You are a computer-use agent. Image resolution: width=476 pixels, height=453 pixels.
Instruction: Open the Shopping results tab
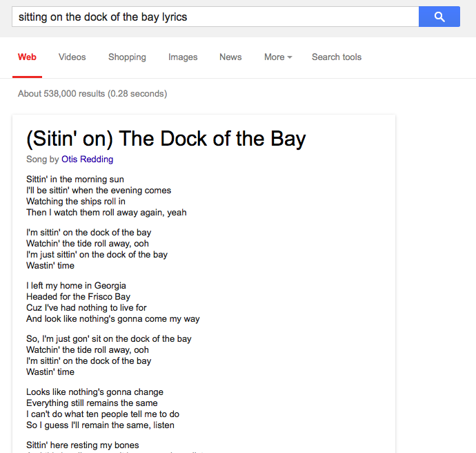tap(127, 57)
